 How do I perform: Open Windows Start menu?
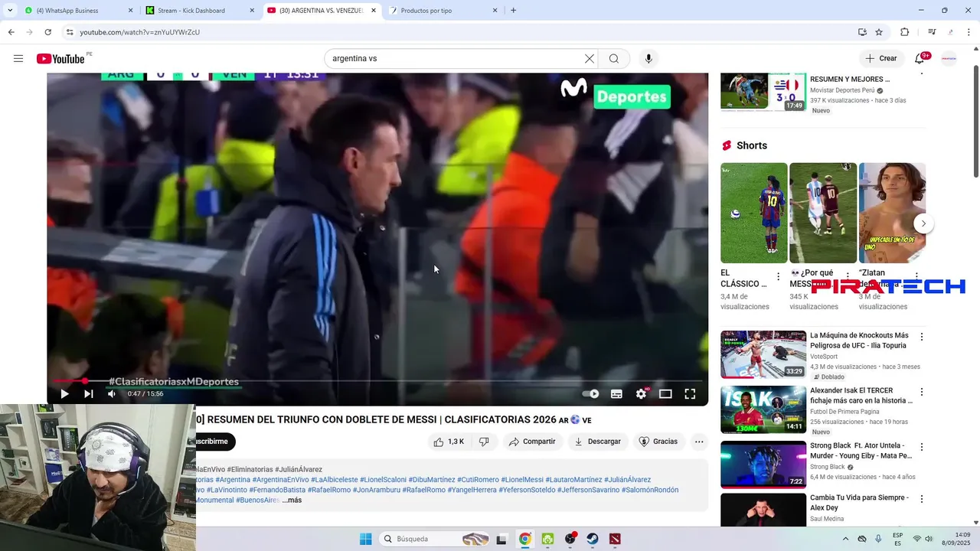tap(365, 539)
